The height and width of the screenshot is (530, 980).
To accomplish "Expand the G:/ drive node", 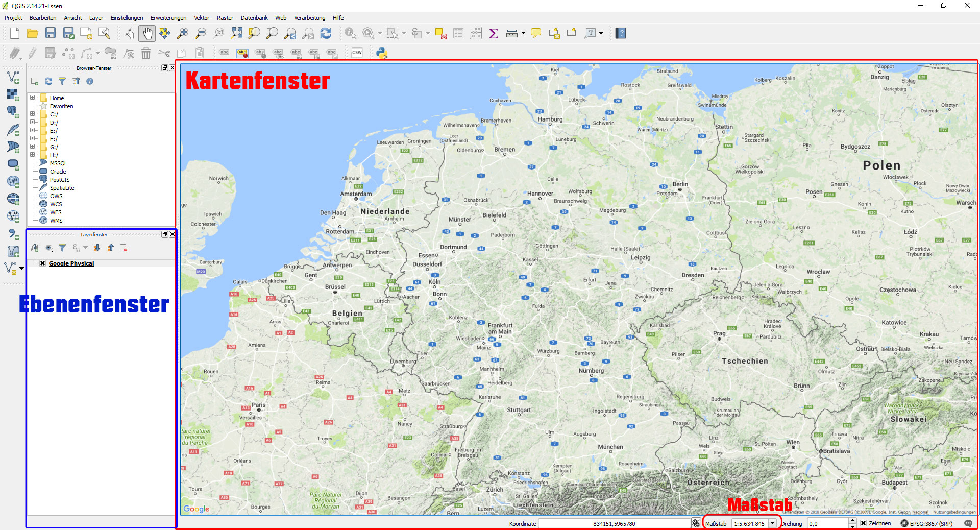I will [32, 147].
